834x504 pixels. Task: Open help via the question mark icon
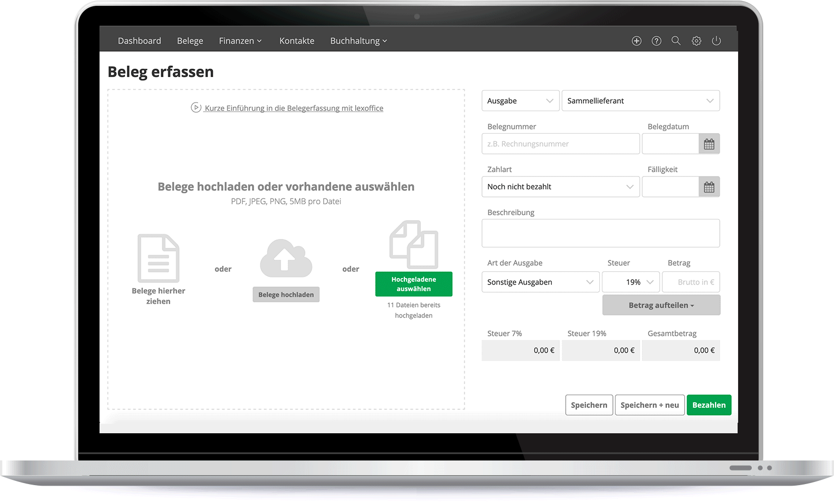656,41
